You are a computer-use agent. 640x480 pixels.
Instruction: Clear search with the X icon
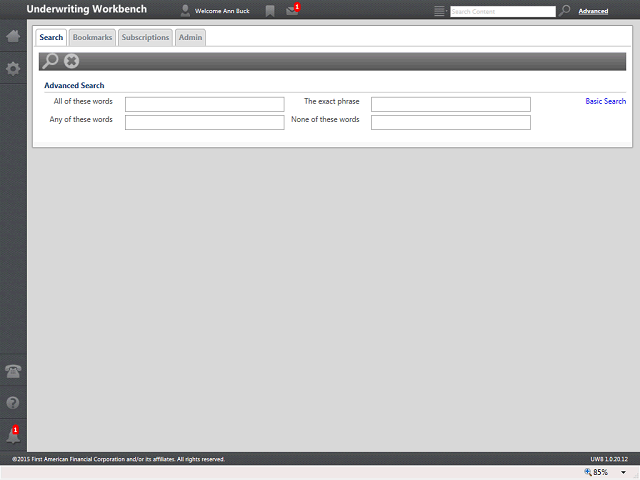point(71,61)
